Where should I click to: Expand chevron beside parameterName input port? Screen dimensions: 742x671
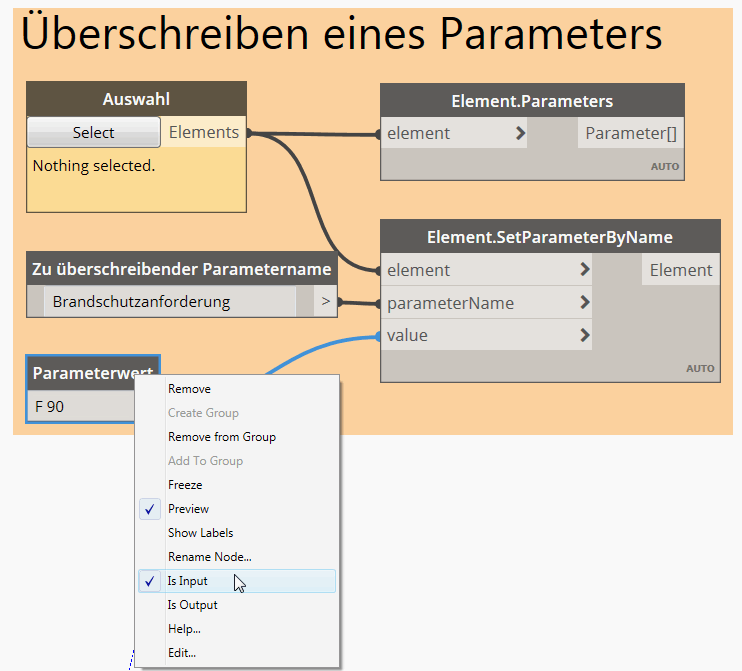584,303
